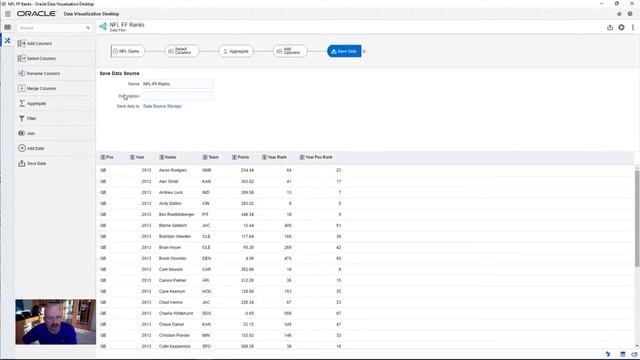The width and height of the screenshot is (640, 360).
Task: Select the Andy Dalton name cell
Action: tap(170, 203)
